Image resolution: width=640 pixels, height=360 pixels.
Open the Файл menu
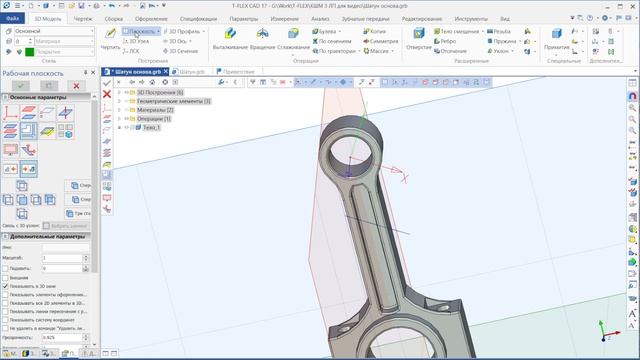13,19
